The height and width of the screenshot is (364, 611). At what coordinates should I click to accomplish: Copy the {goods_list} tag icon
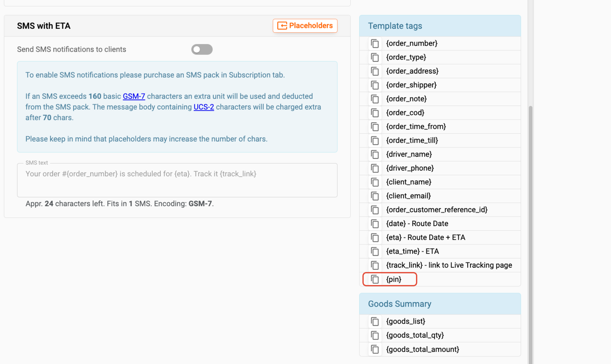(375, 322)
